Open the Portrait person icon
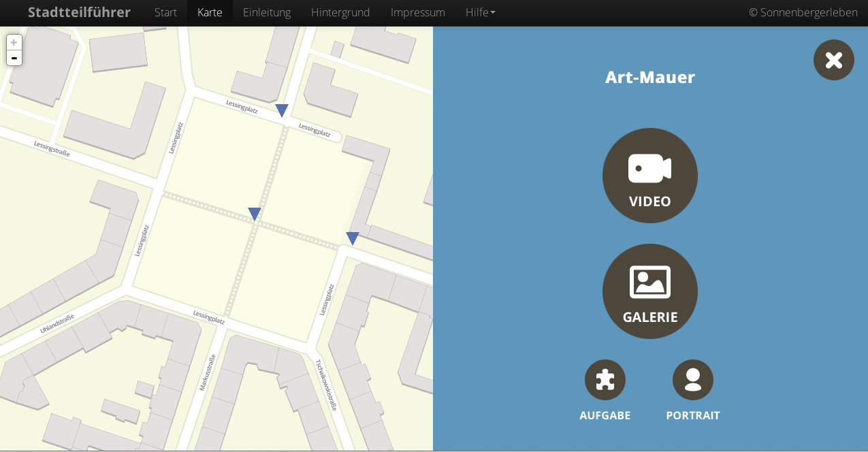The image size is (868, 452). (692, 380)
